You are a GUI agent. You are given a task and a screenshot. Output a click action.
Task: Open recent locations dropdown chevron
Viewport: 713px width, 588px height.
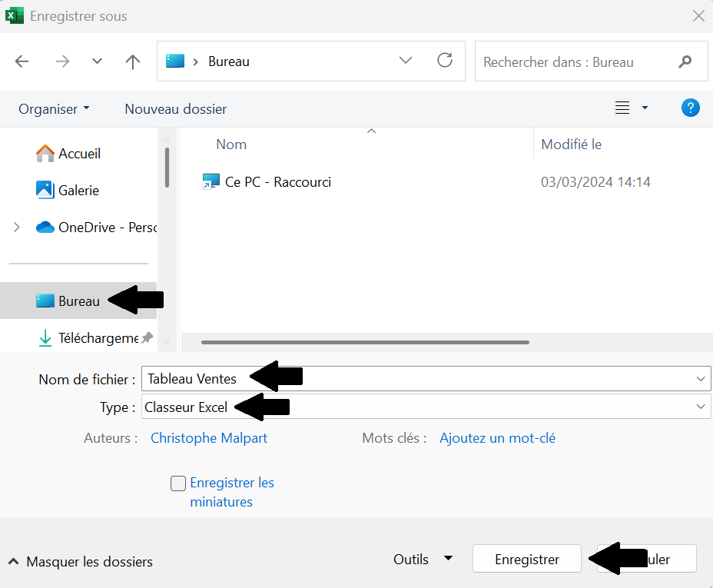(97, 61)
